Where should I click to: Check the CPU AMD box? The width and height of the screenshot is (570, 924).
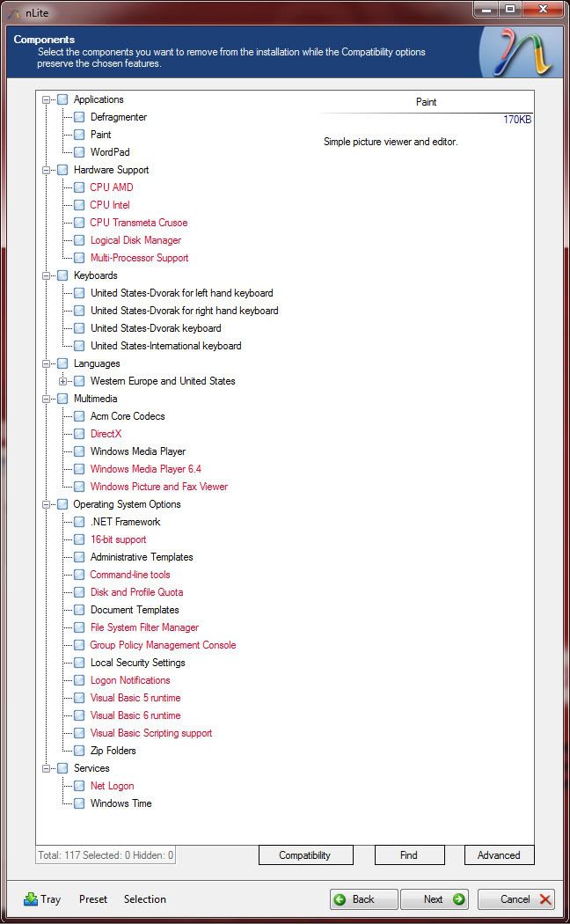coord(79,187)
